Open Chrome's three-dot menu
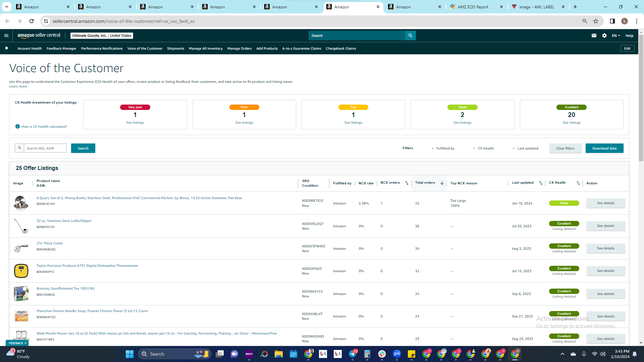644x362 pixels. click(637, 21)
